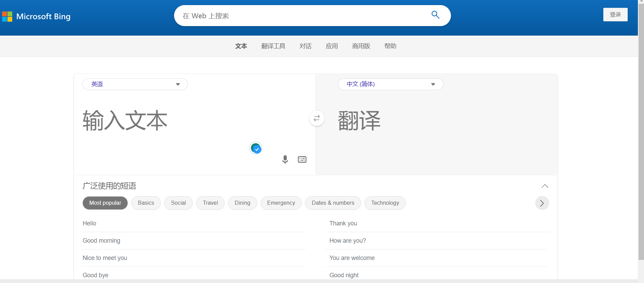This screenshot has width=644, height=283.
Task: Select the Most popular phrase filter
Action: tap(105, 203)
